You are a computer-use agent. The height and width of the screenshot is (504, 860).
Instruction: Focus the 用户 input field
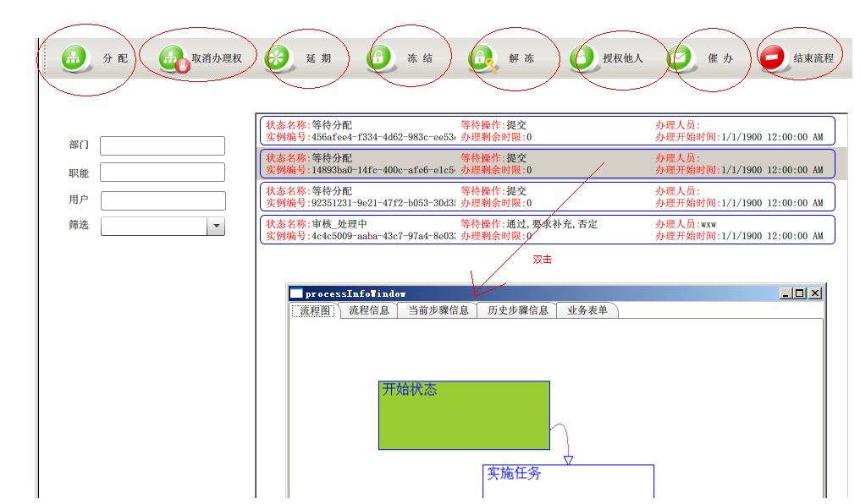tap(163, 200)
